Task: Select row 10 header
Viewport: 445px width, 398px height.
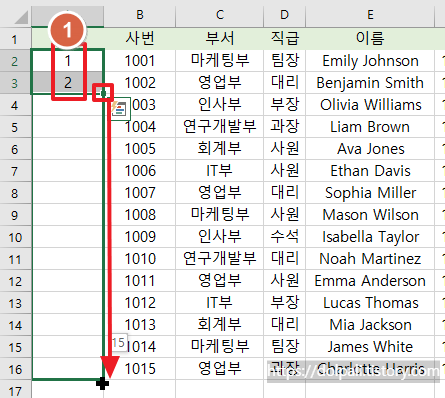Action: click(x=15, y=237)
